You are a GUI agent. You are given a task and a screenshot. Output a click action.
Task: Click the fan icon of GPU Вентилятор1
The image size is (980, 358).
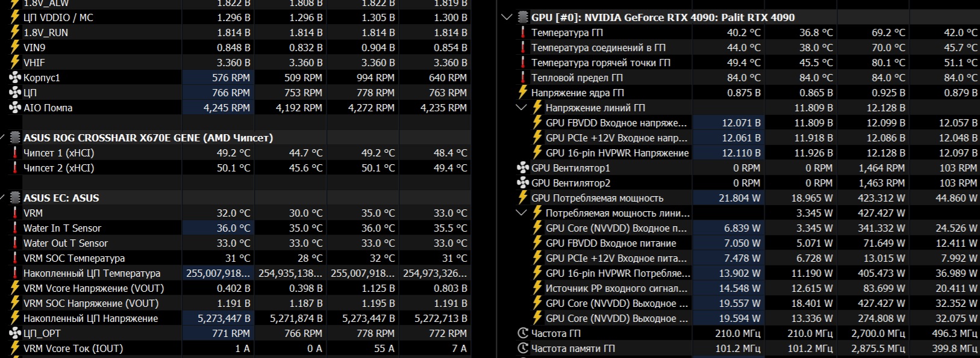(523, 168)
